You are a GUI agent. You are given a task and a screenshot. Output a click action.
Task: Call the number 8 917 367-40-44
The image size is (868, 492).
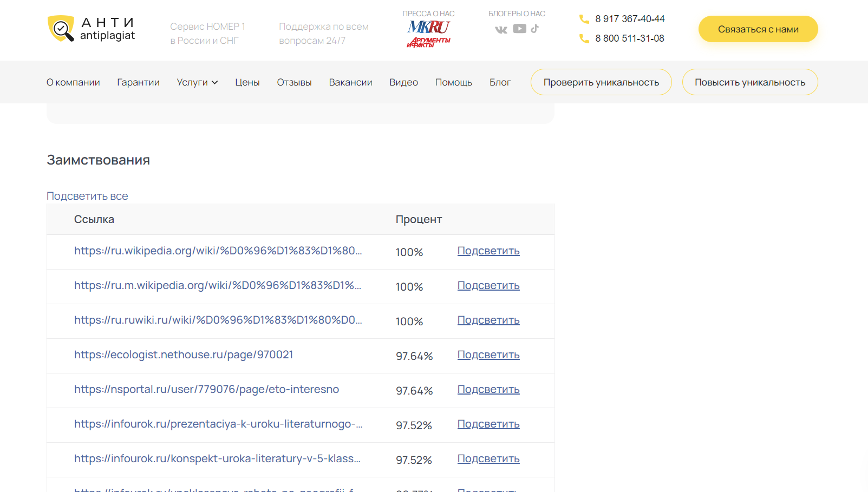coord(630,19)
